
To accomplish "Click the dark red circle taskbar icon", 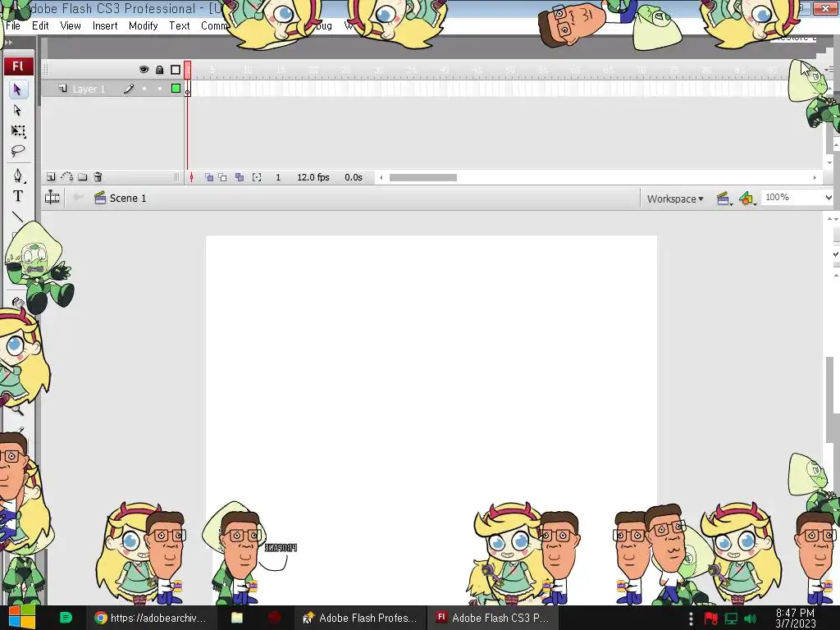I will (x=274, y=618).
